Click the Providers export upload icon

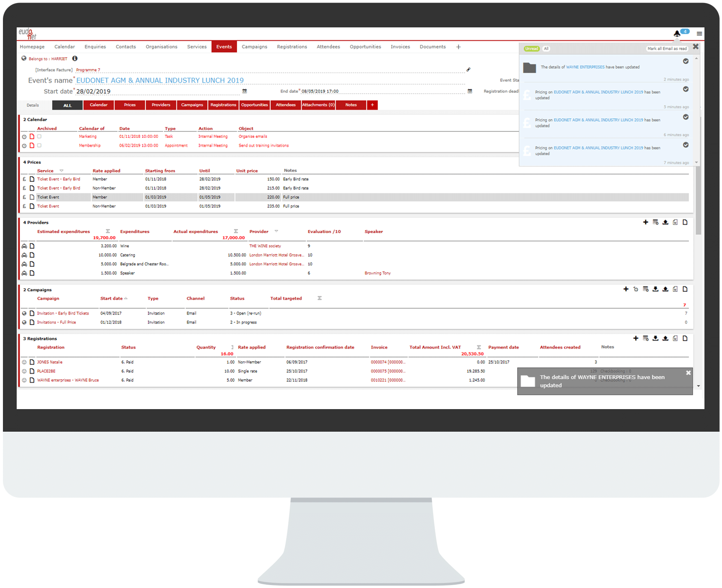tap(665, 222)
